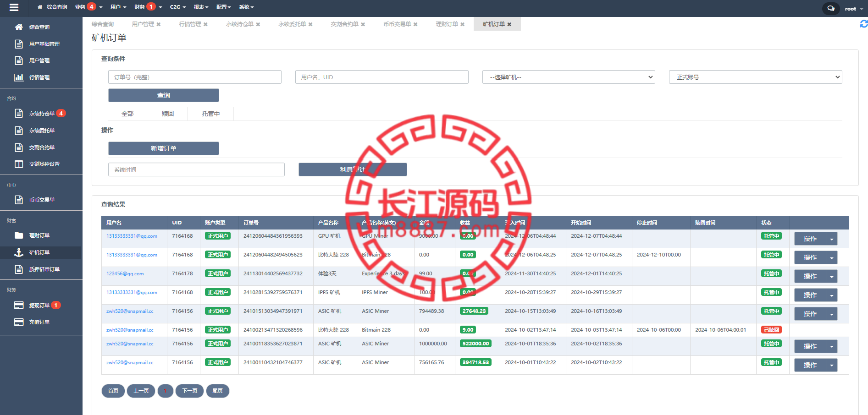
Task: Open 理财订单 folder icon in sidebar
Action: (x=19, y=235)
